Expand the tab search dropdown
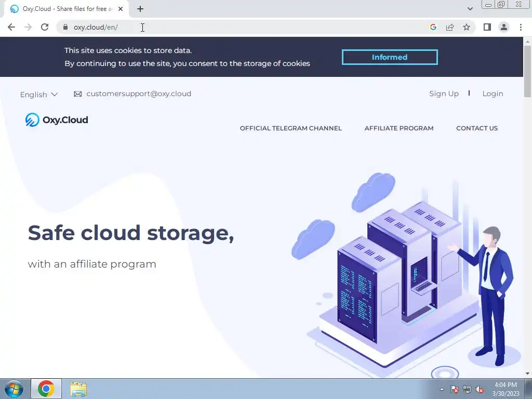Viewport: 532px width, 399px height. pyautogui.click(x=470, y=9)
